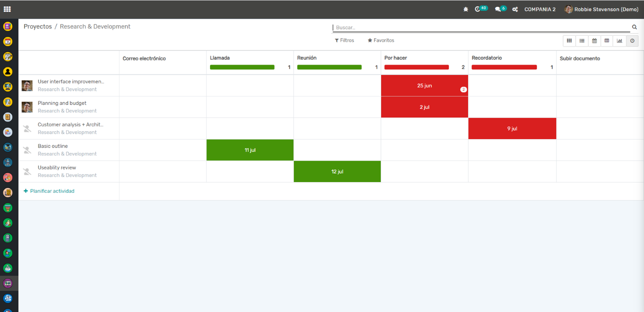Go back to Proyectos breadcrumb
Viewport: 644px width, 312px height.
(38, 26)
